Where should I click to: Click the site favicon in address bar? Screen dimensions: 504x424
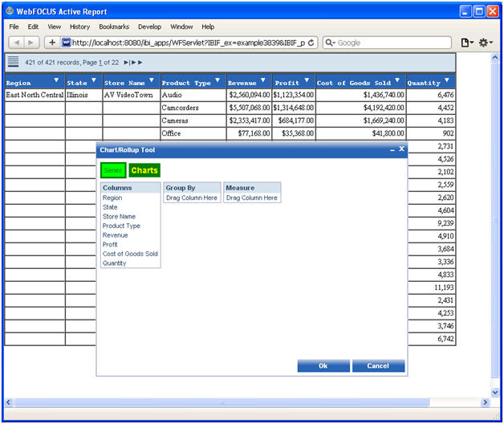pyautogui.click(x=67, y=43)
